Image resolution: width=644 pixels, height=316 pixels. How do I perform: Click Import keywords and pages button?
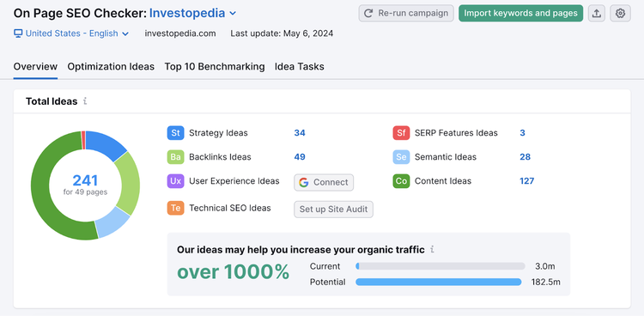(521, 13)
